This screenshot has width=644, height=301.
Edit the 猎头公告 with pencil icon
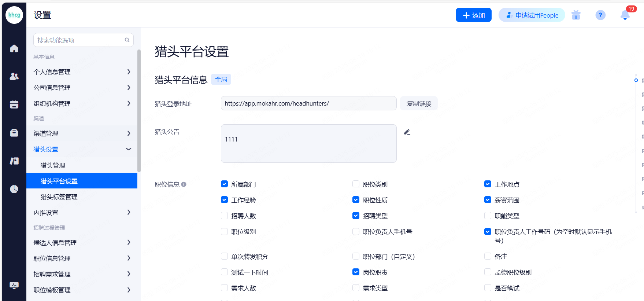click(407, 132)
